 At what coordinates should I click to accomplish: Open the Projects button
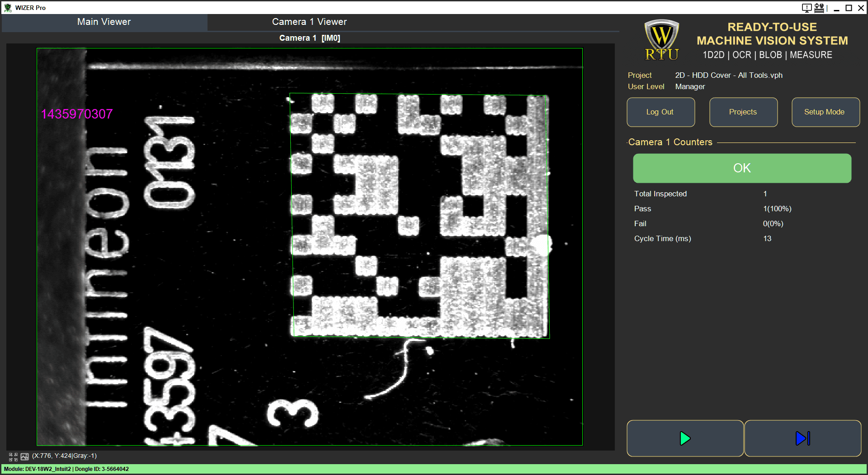(x=743, y=112)
